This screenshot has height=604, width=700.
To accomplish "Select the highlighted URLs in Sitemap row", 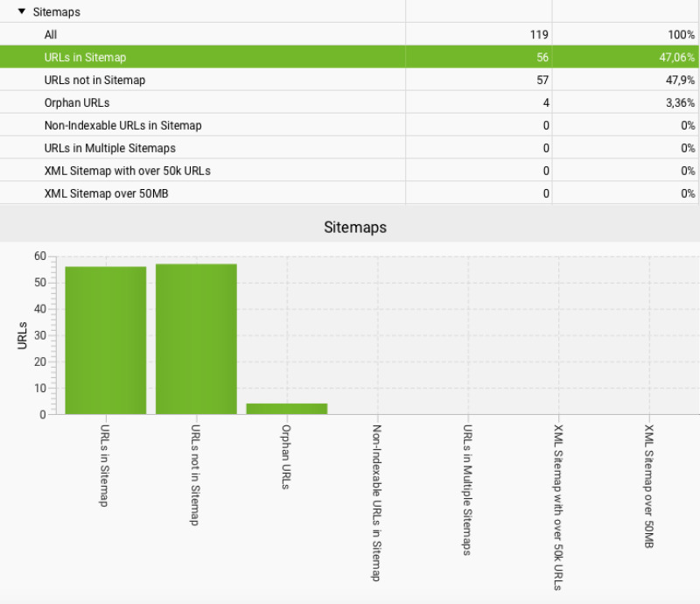I will tap(85, 58).
